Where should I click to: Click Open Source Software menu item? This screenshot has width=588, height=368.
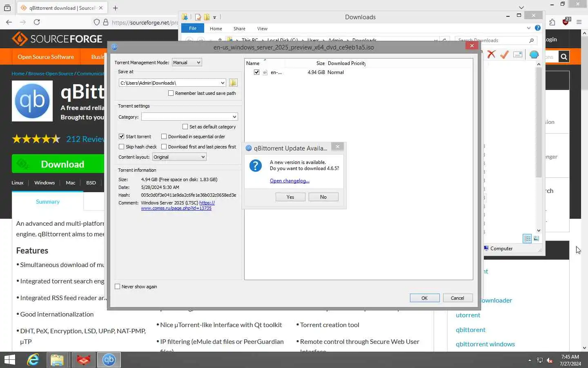(46, 57)
